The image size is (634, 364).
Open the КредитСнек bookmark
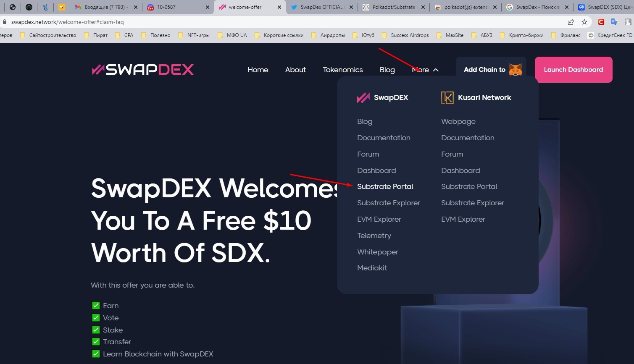click(x=610, y=35)
